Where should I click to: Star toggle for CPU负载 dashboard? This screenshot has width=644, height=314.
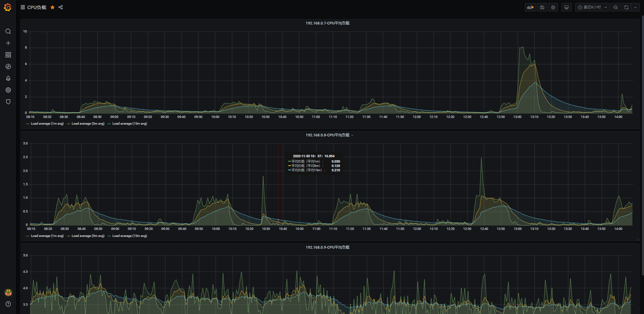[52, 7]
